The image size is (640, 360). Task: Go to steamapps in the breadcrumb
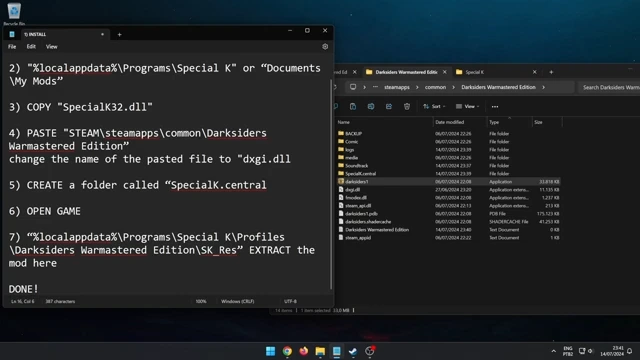pyautogui.click(x=396, y=87)
